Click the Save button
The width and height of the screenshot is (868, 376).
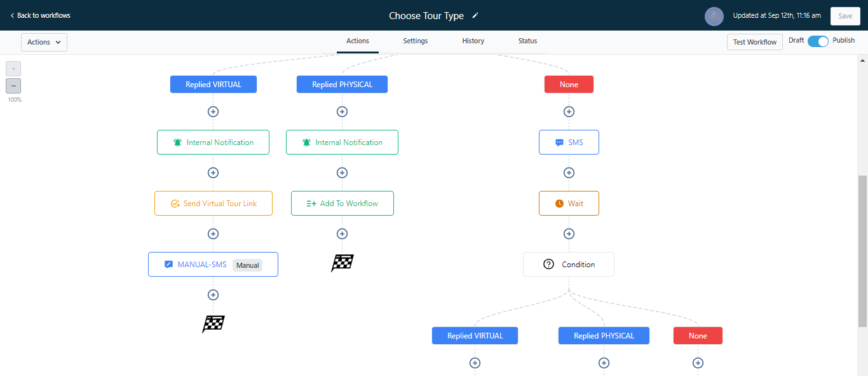coord(845,17)
